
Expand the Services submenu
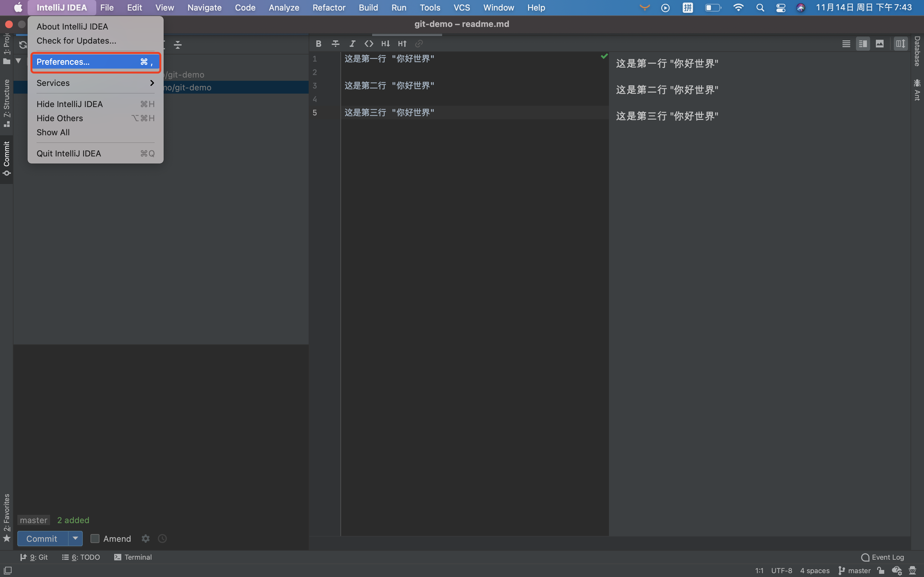coord(96,83)
